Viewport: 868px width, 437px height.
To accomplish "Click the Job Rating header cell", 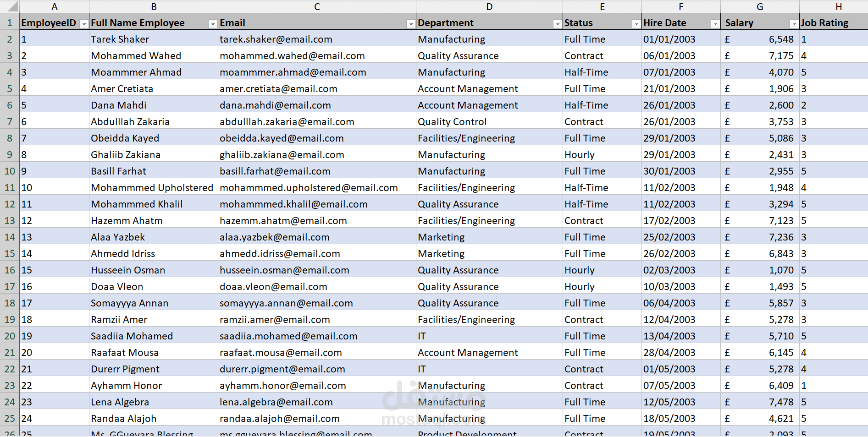I will (834, 22).
